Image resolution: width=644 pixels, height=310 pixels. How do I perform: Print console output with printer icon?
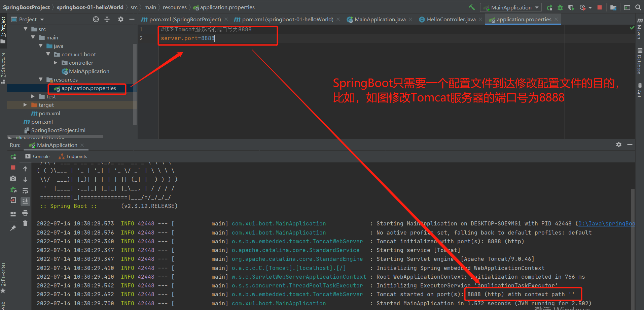pyautogui.click(x=25, y=213)
